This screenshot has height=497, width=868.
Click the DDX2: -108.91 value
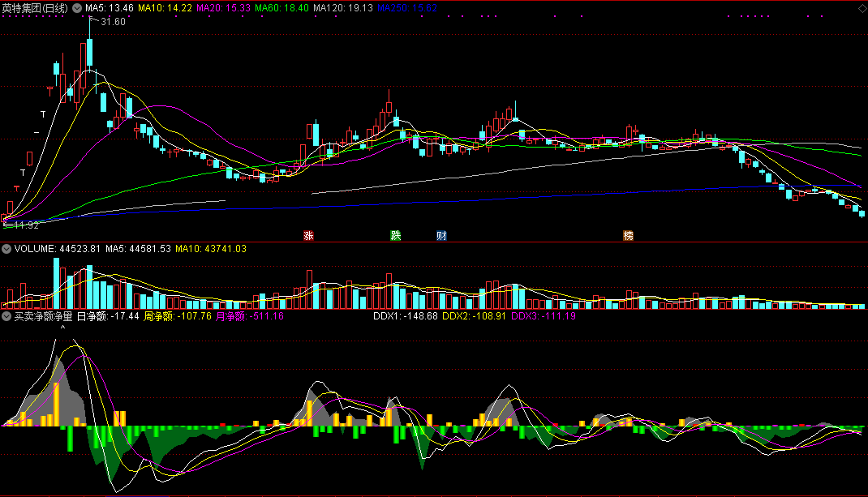[x=474, y=316]
